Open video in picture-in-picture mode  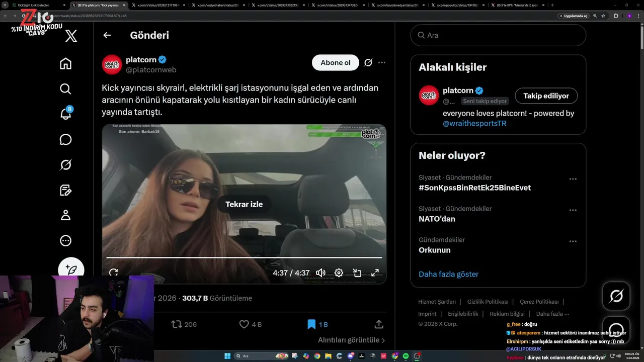click(x=357, y=273)
